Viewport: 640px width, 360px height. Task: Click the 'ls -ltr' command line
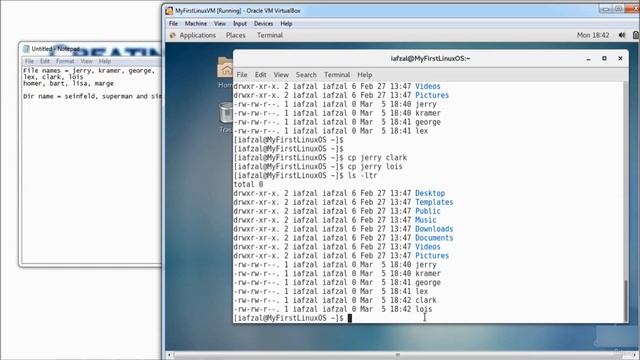tap(305, 176)
